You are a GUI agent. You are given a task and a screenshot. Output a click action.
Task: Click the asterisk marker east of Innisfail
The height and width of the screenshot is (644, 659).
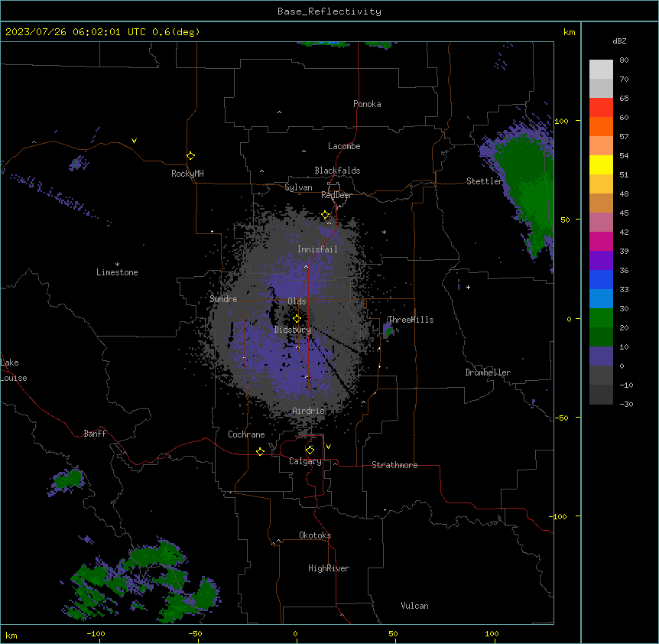tap(384, 232)
